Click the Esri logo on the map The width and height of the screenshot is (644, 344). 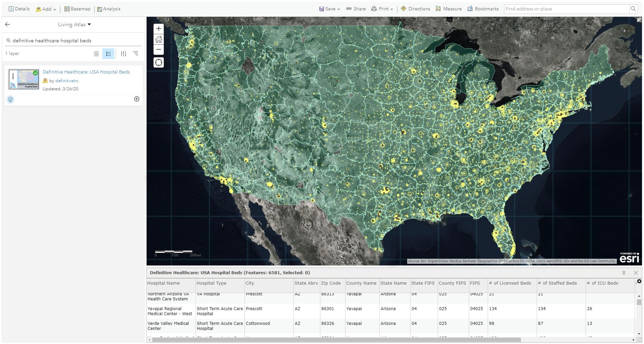click(629, 258)
